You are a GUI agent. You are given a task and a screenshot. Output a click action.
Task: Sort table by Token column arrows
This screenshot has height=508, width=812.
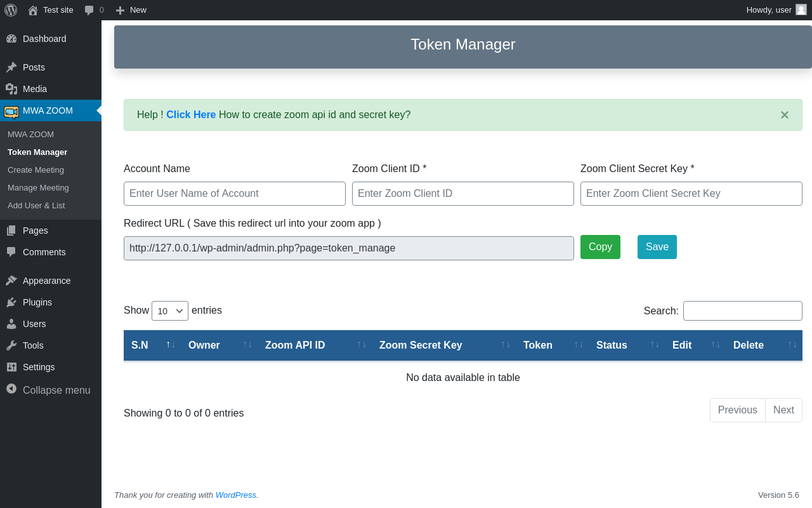tap(579, 344)
